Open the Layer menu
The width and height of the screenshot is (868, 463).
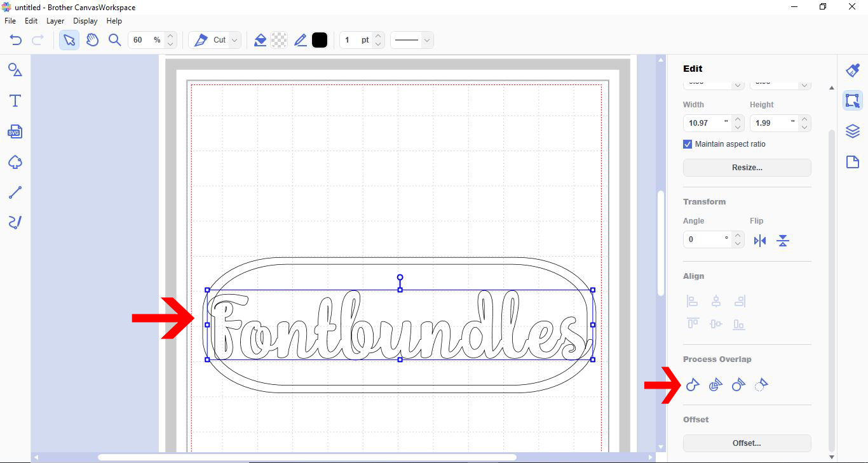pos(55,21)
